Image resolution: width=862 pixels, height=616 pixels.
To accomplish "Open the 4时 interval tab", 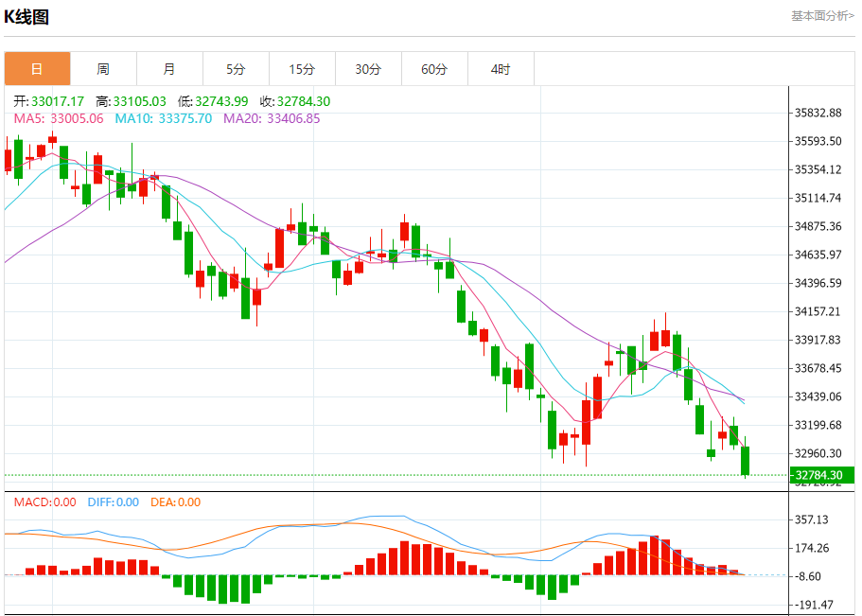I will (x=501, y=69).
